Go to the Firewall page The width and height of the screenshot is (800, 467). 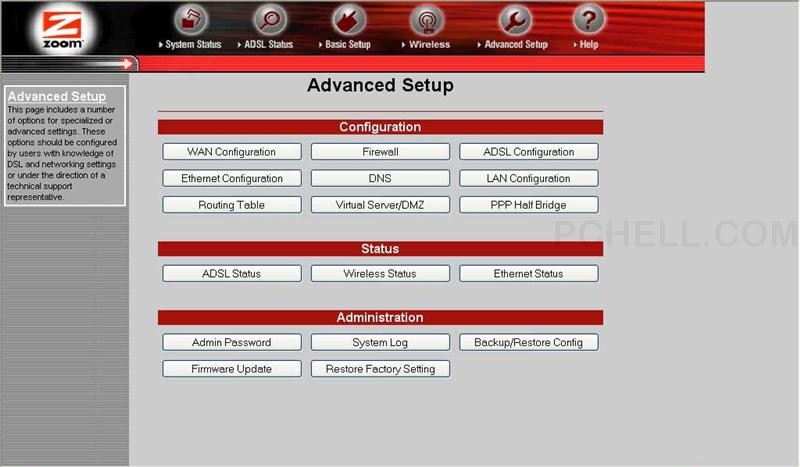(380, 152)
